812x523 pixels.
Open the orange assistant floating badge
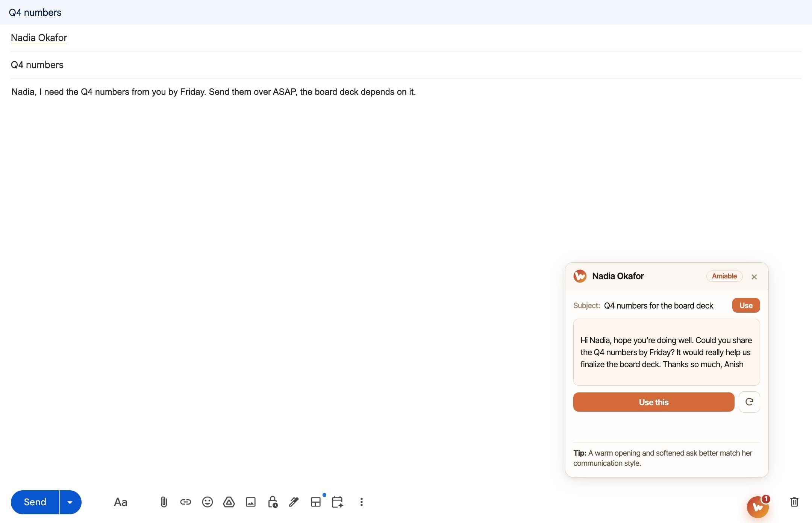click(x=758, y=507)
